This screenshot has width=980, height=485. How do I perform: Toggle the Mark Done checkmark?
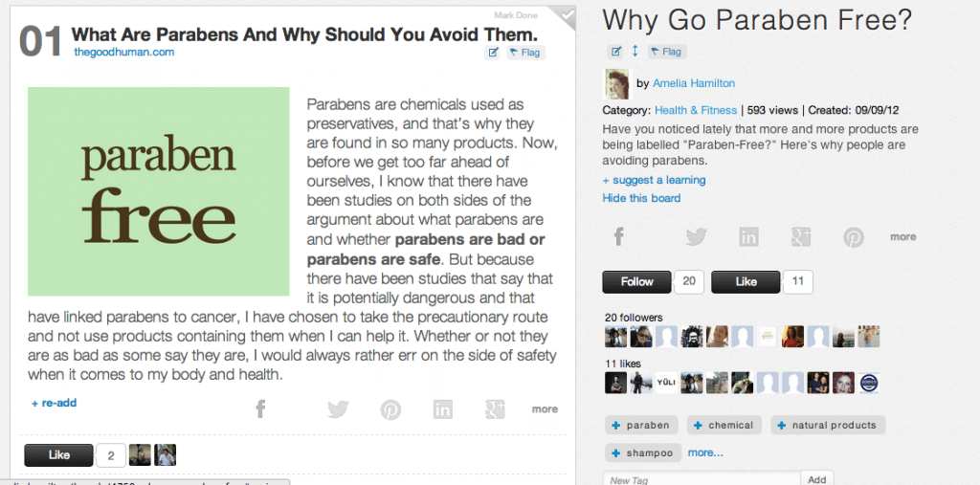566,17
